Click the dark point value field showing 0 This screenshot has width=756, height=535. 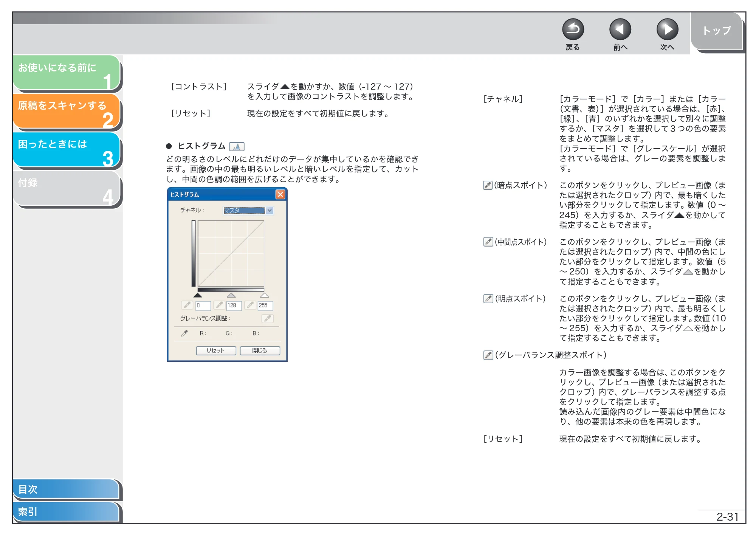click(203, 305)
